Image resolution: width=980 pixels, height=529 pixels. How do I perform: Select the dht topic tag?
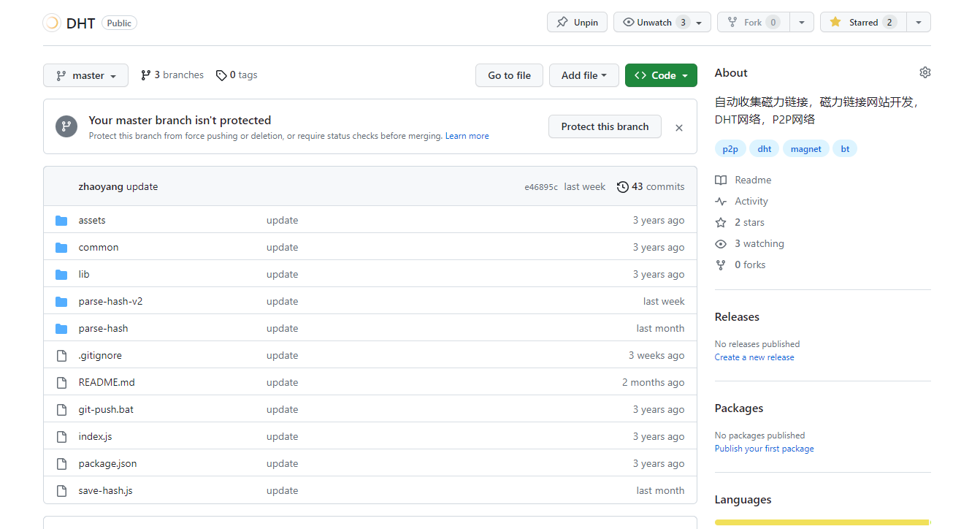(x=765, y=149)
